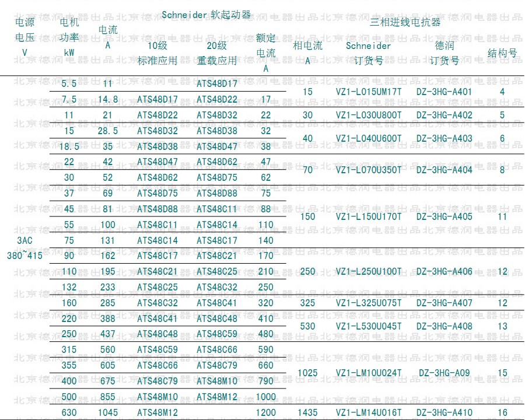The height and width of the screenshot is (420, 525).
Task: Select the DZ-3HG-A405 cell
Action: point(444,217)
